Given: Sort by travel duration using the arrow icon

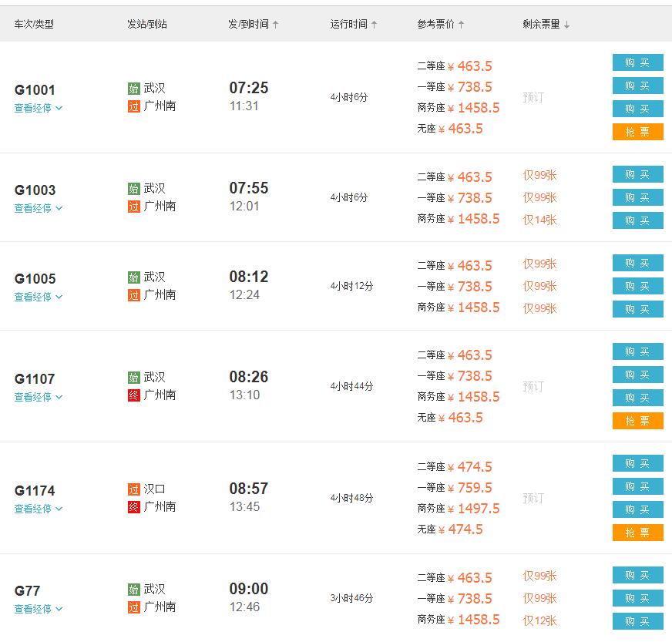Looking at the screenshot, I should [374, 25].
